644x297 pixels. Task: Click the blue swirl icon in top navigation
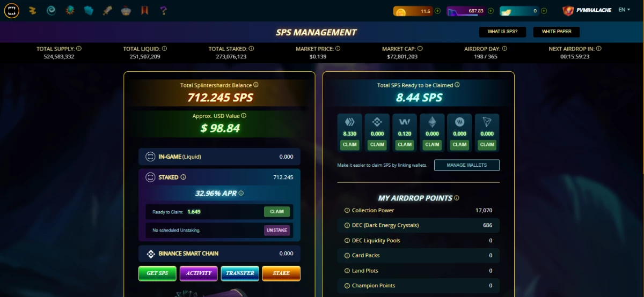coord(51,10)
